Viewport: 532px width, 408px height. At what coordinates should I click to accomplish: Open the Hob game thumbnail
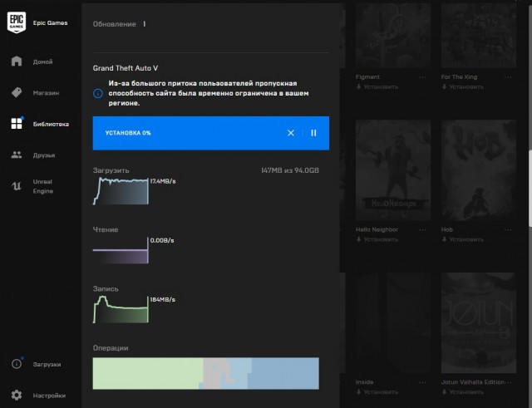pyautogui.click(x=479, y=170)
